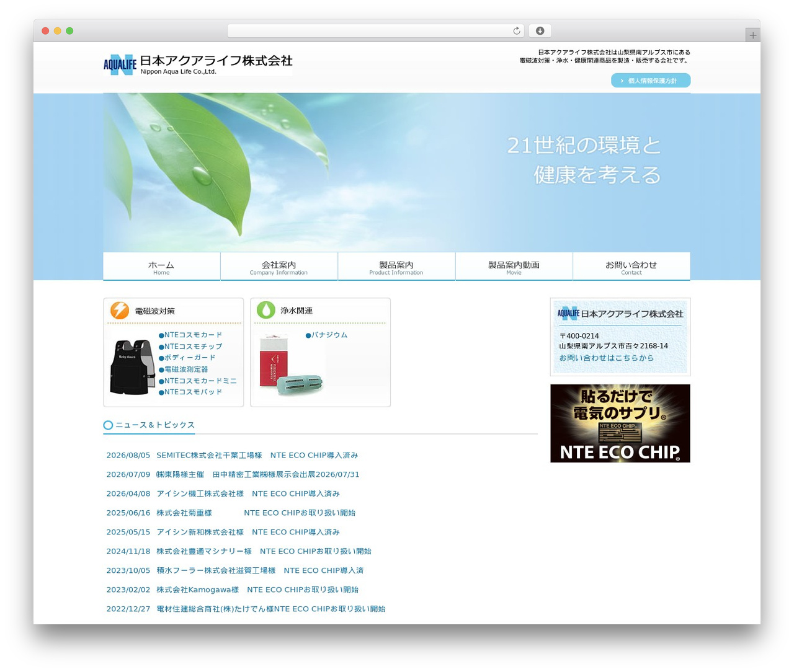Click the ニュース＆トピックス heading

point(155,425)
